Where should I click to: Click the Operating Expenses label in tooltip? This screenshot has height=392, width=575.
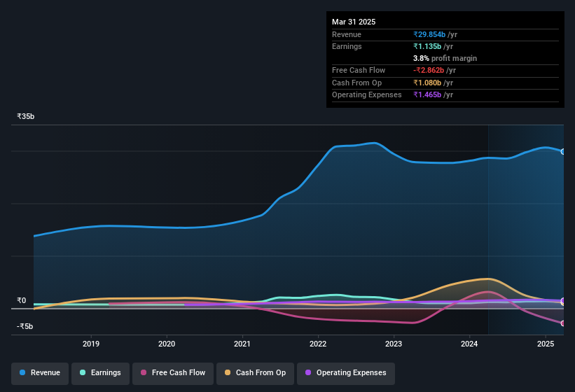click(367, 95)
